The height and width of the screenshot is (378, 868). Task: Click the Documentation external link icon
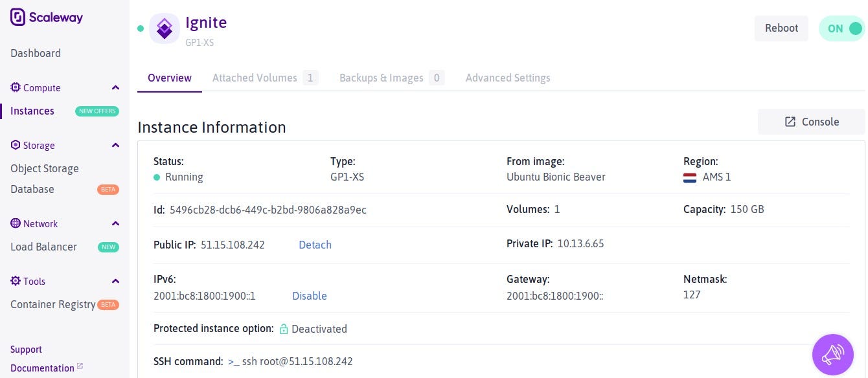coord(80,366)
